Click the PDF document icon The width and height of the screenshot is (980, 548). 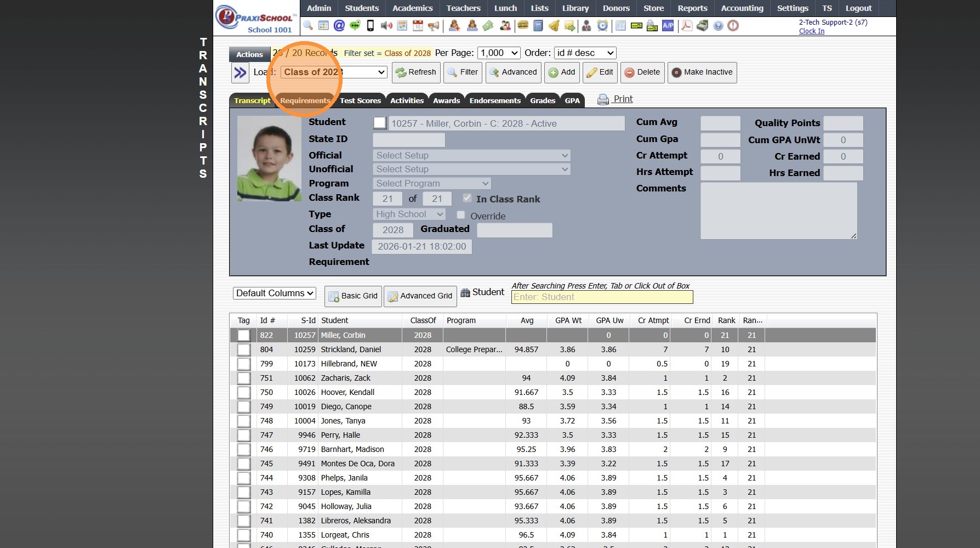[x=686, y=26]
